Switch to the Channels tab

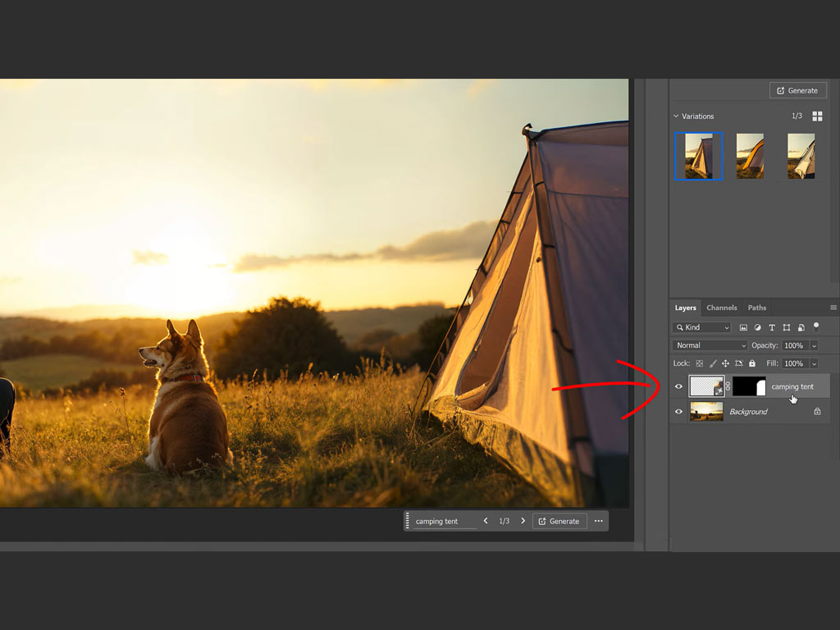click(x=722, y=308)
